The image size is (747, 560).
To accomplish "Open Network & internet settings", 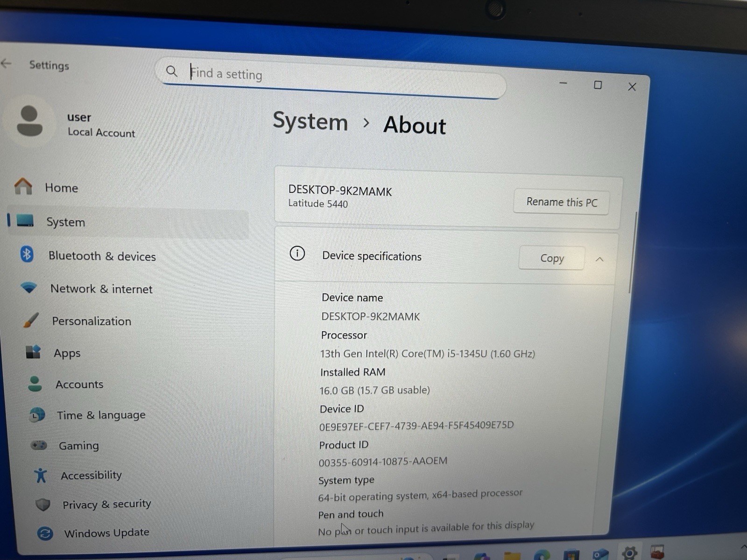I will 101,289.
